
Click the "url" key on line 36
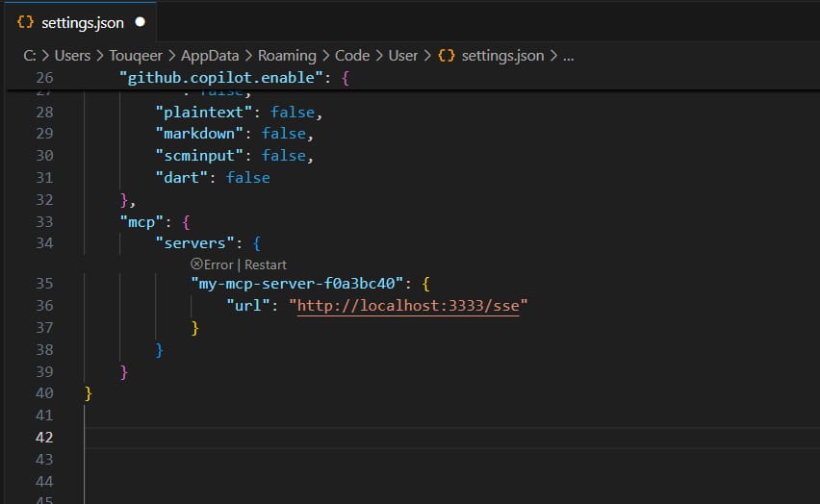point(248,305)
